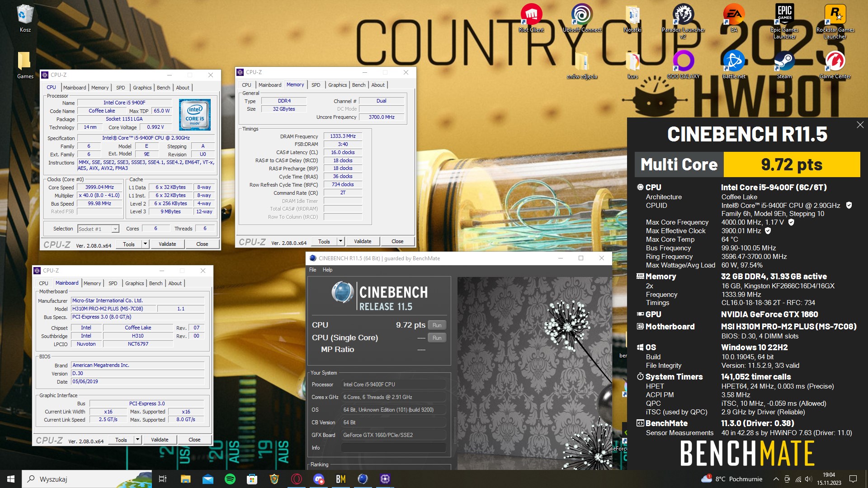Open the CPU-Z taskbar icon
Image resolution: width=868 pixels, height=488 pixels.
point(385,479)
